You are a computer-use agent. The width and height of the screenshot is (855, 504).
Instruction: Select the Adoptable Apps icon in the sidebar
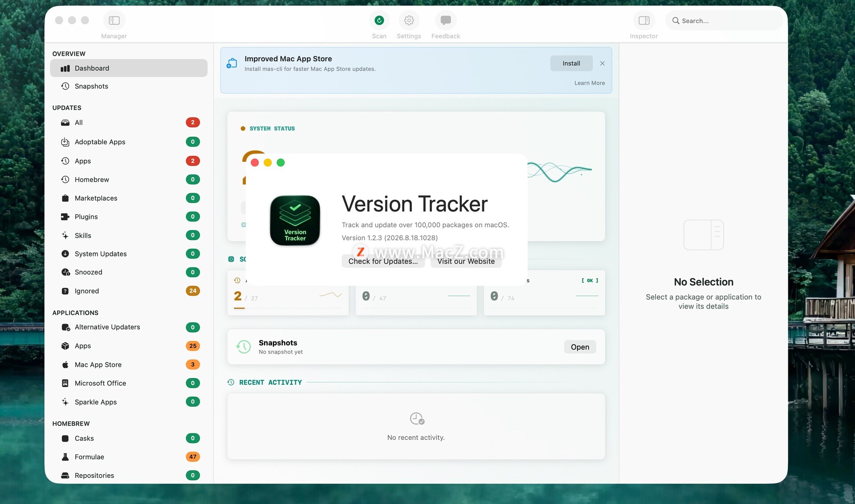65,142
